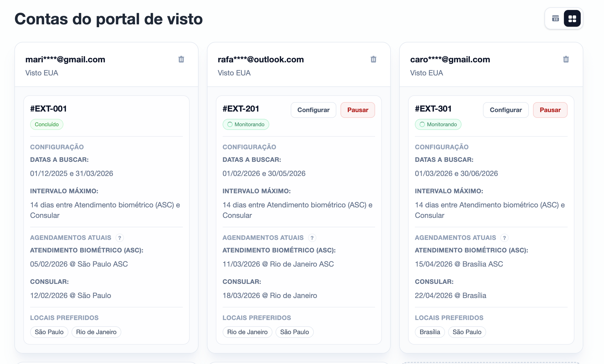Open help for EXT-301 agendamentos atuais
Viewport: 604px width, 364px height.
(x=504, y=238)
